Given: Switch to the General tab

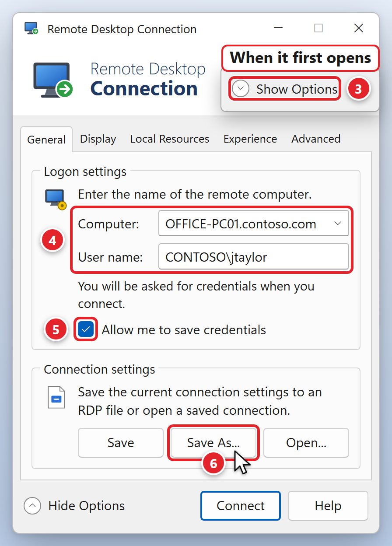Looking at the screenshot, I should (46, 140).
